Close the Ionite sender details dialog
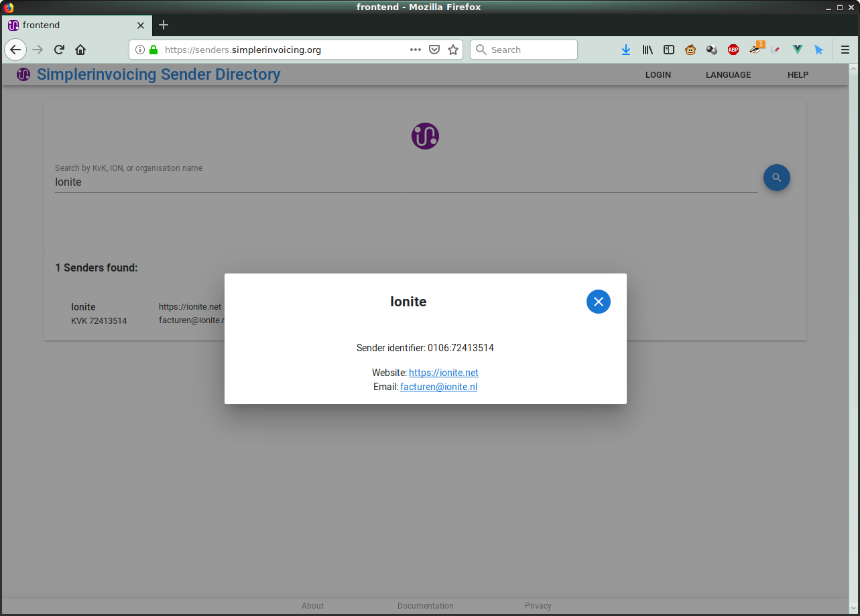 [x=598, y=302]
